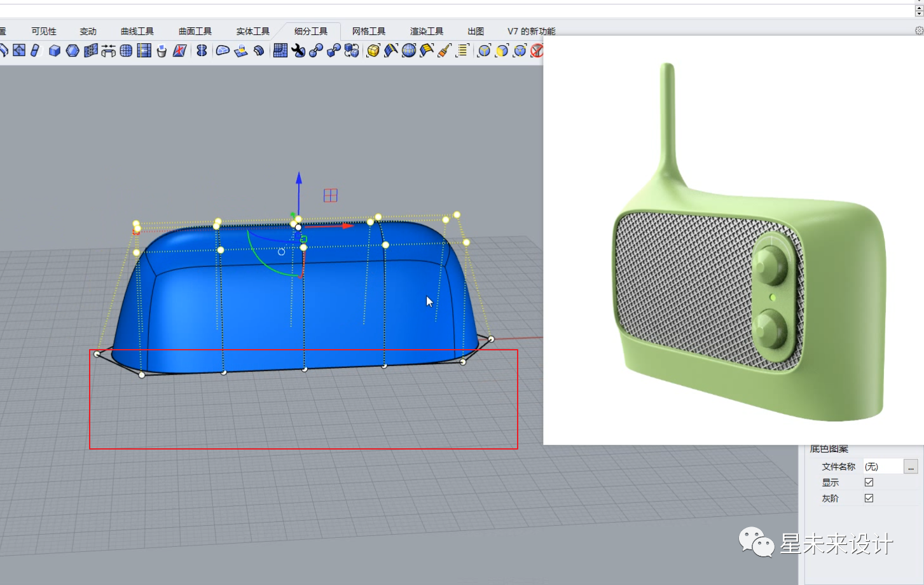
Task: Click the extrude SubD striped block icon
Action: click(91, 51)
